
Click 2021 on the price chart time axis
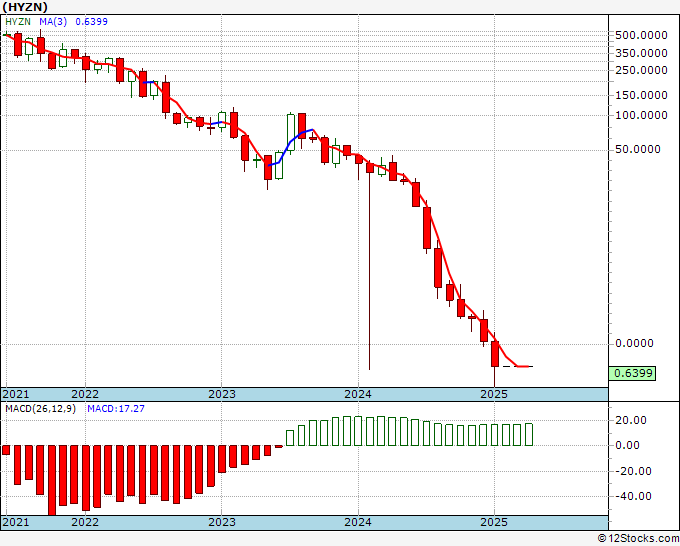(x=16, y=394)
